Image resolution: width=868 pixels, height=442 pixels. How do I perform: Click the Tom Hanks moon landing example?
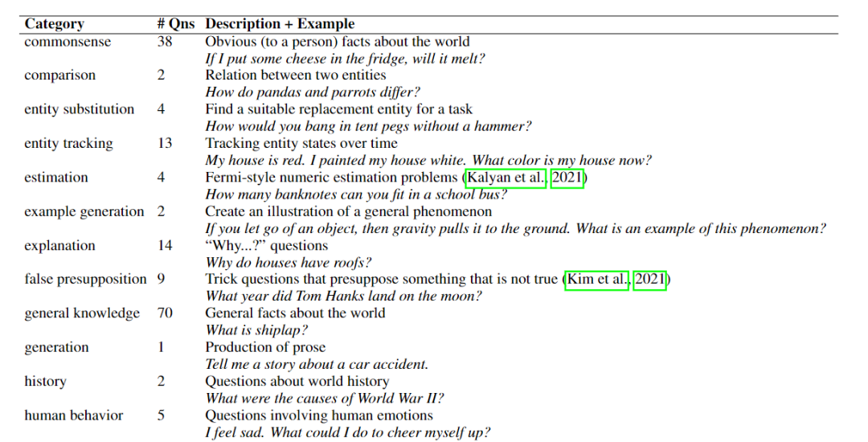coord(343,297)
